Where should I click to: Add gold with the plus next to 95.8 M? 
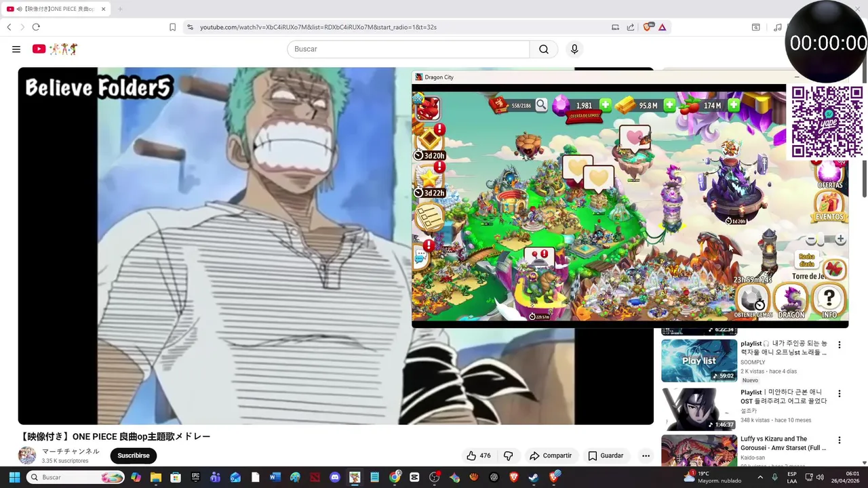point(669,105)
